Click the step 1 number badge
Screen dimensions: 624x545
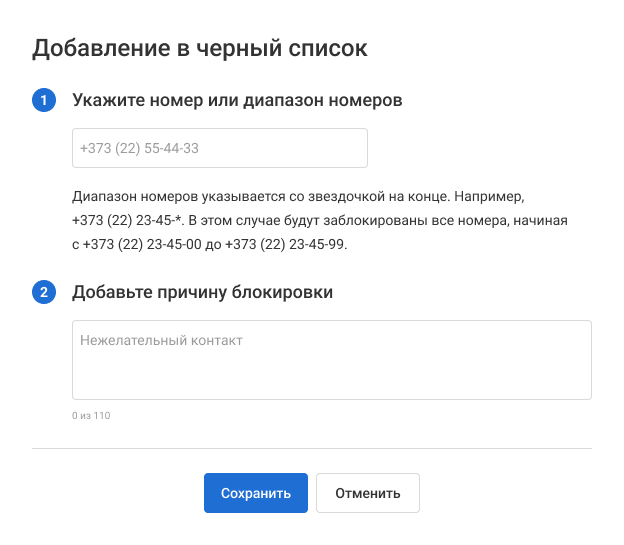pyautogui.click(x=44, y=100)
